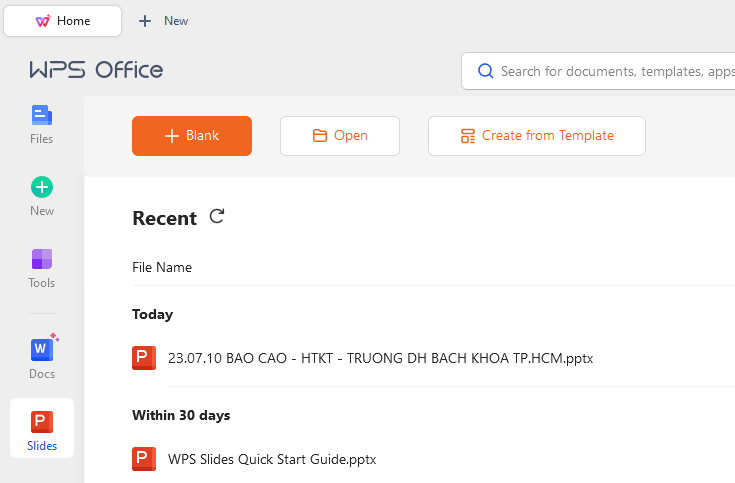Click the WPS logo in Home tab

click(x=43, y=21)
